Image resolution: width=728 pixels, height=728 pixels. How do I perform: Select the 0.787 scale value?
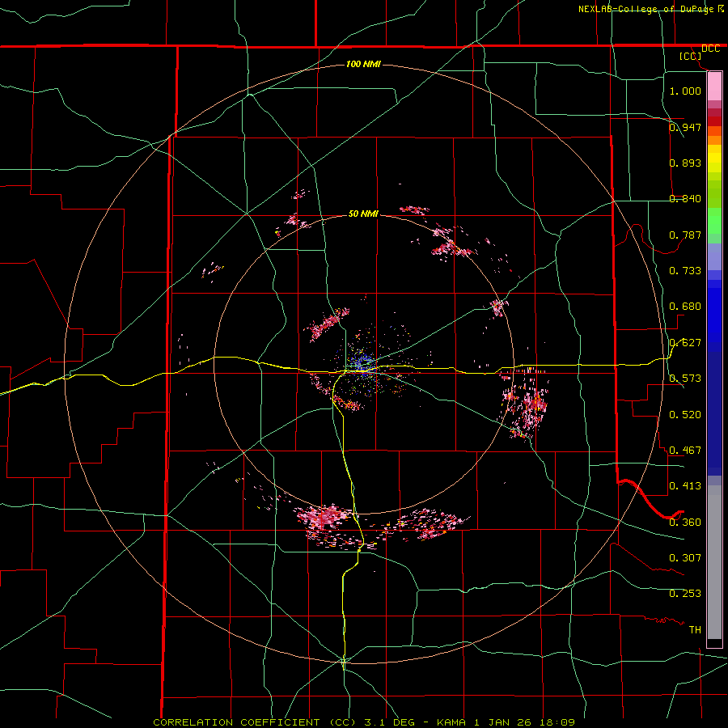point(685,235)
